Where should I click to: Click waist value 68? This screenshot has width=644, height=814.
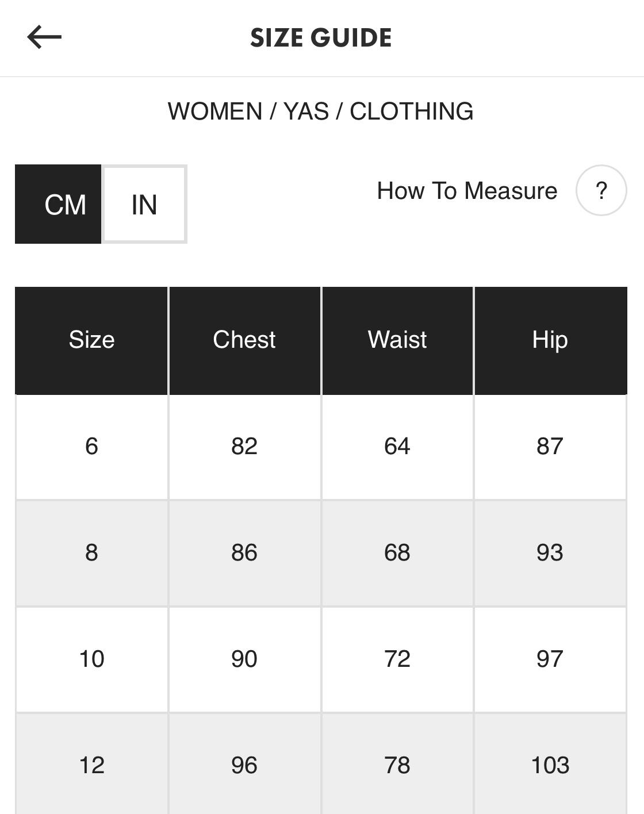[x=397, y=552]
